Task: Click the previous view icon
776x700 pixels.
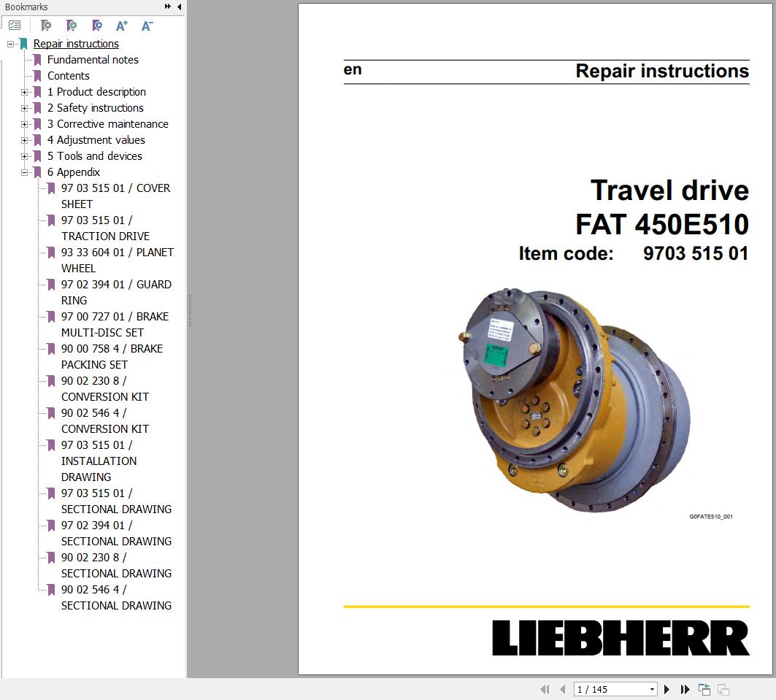Action: coord(704,689)
